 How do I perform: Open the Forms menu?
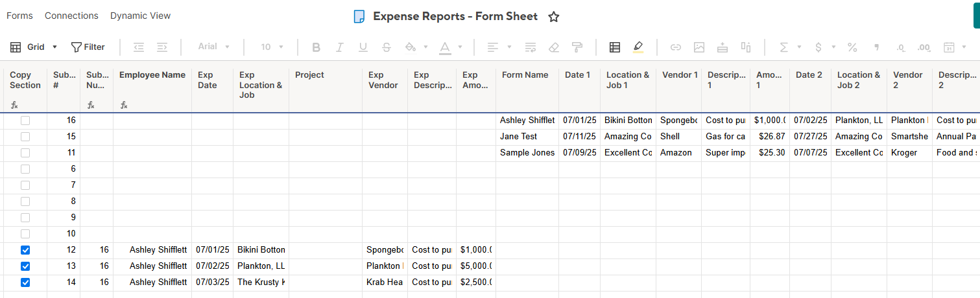coord(19,16)
